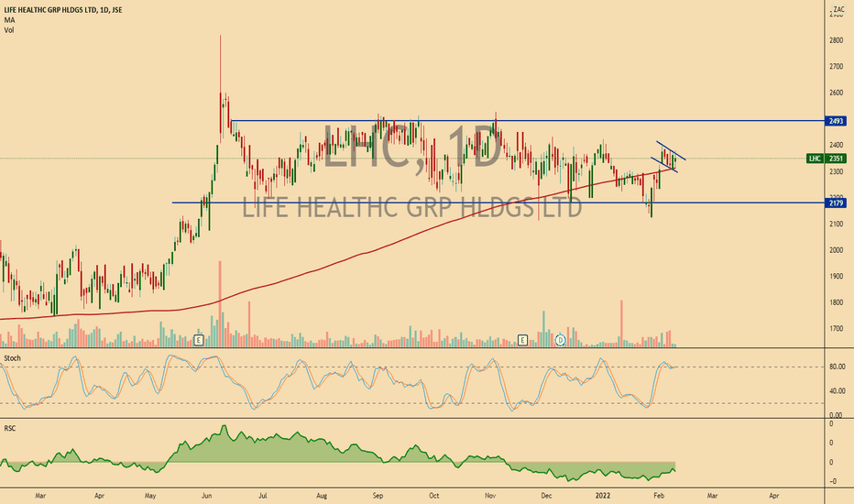This screenshot has width=854, height=504.
Task: Select the 2179 horizontal line price label
Action: pyautogui.click(x=836, y=203)
